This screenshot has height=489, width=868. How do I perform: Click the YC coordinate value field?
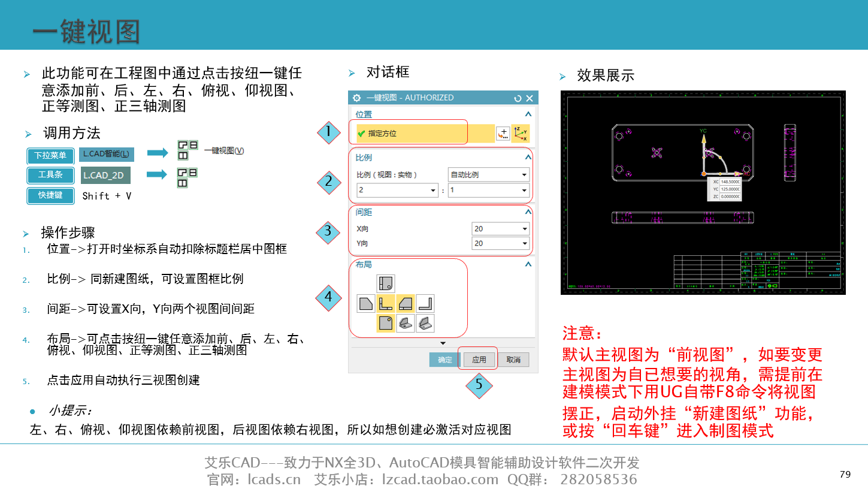(x=730, y=189)
